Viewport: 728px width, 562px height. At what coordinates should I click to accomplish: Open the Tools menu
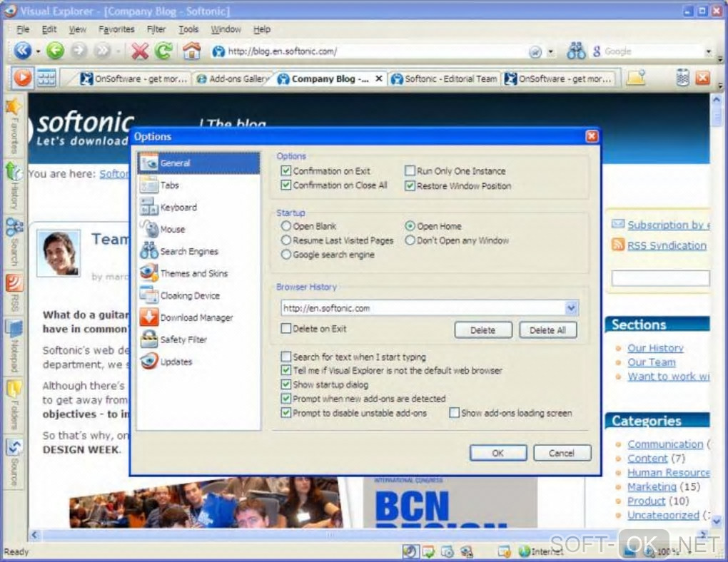[x=188, y=29]
